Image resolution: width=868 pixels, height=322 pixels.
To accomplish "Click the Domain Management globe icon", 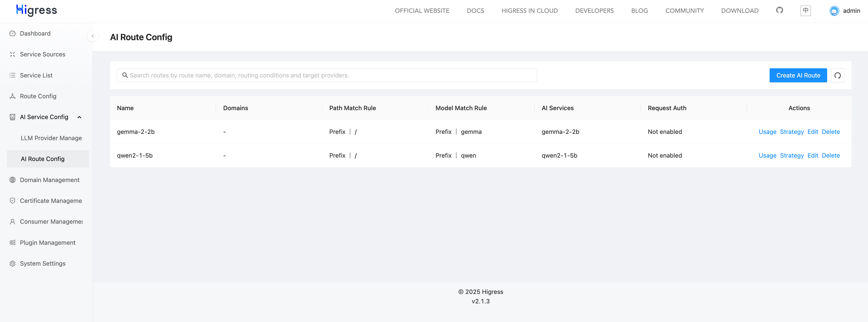I will [x=13, y=180].
